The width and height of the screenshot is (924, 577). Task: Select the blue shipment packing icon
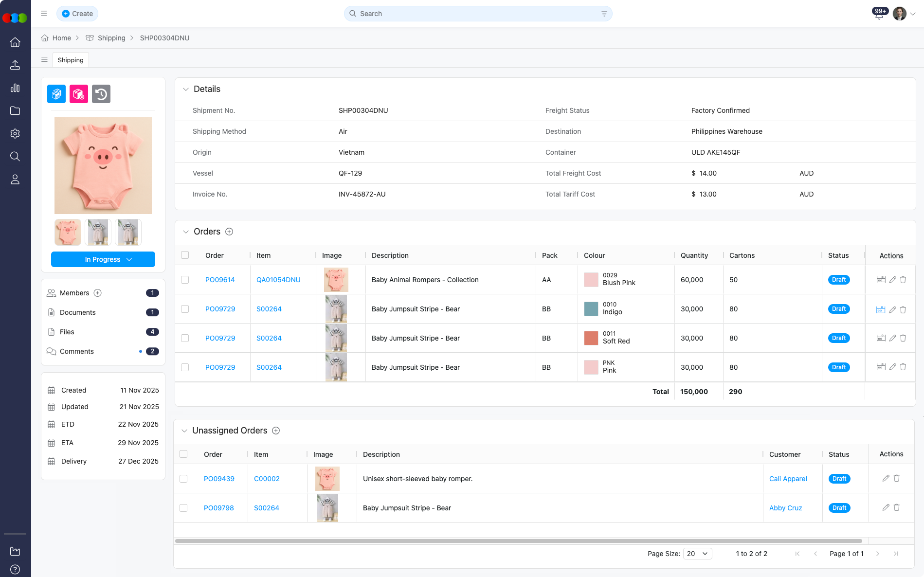[56, 94]
